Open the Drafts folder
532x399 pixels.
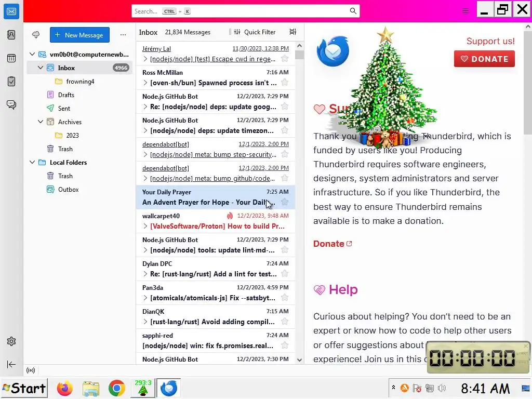[x=79, y=95]
